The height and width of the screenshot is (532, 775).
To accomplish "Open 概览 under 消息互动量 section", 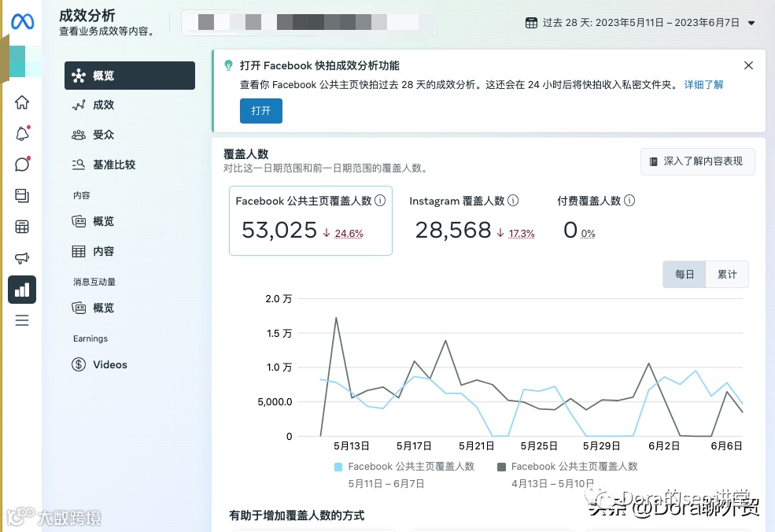I will (130, 308).
